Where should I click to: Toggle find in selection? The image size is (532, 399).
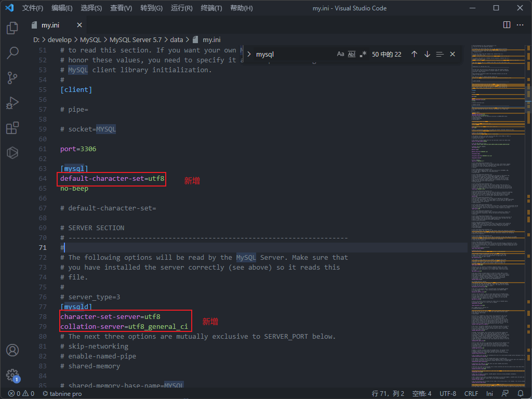coord(440,54)
